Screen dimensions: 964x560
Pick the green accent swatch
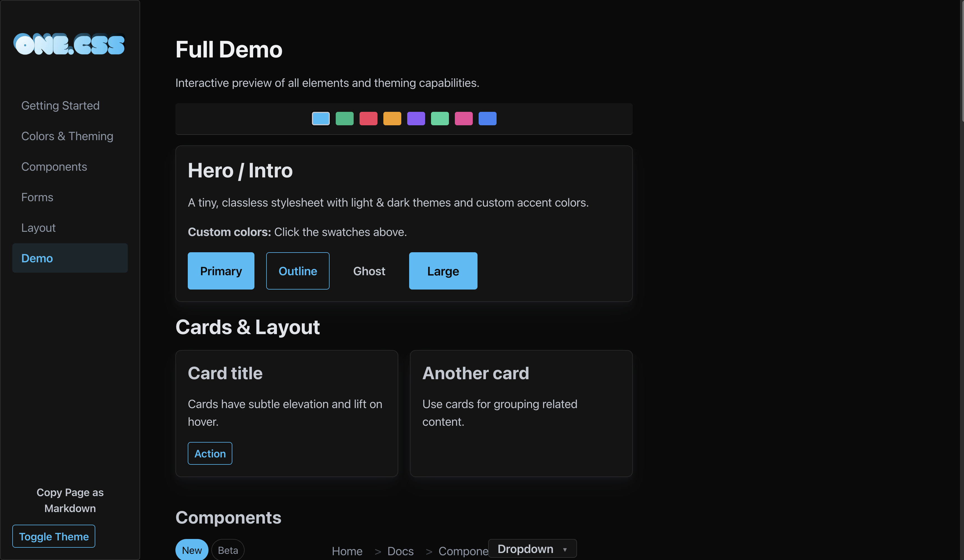(x=344, y=119)
